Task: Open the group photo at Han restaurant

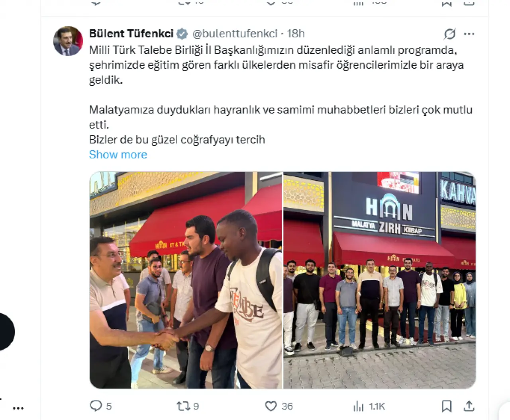Action: (380, 280)
